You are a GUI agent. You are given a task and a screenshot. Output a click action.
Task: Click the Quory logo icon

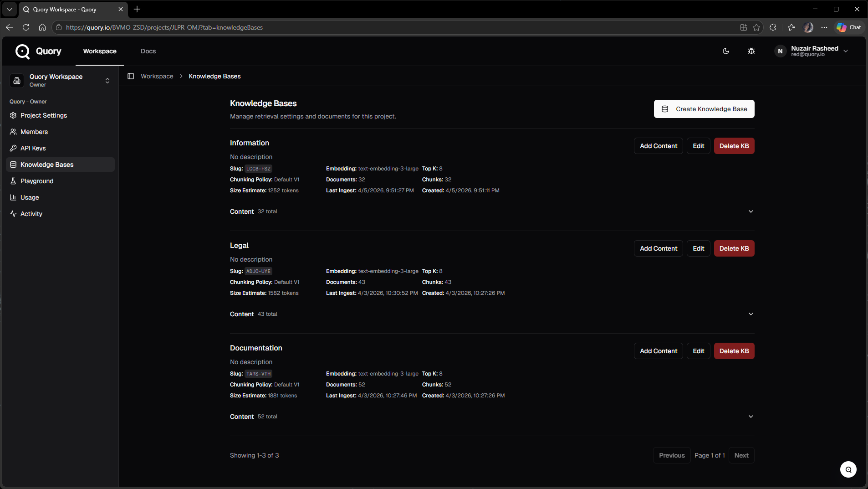22,51
